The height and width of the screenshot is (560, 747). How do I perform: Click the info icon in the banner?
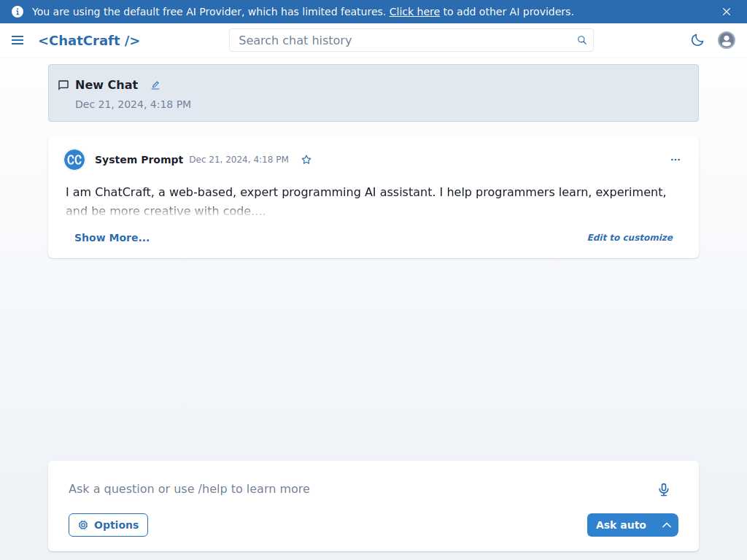(18, 12)
